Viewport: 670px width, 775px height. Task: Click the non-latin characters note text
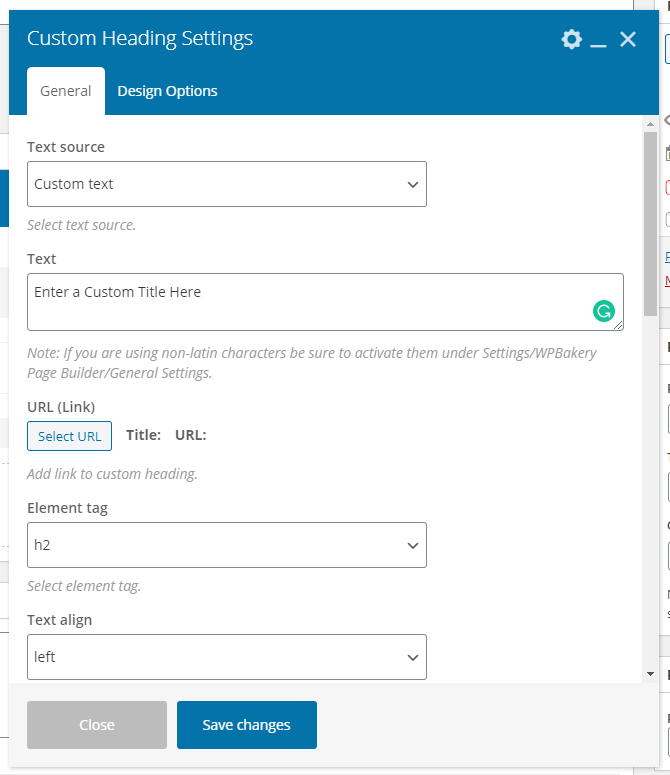point(312,363)
